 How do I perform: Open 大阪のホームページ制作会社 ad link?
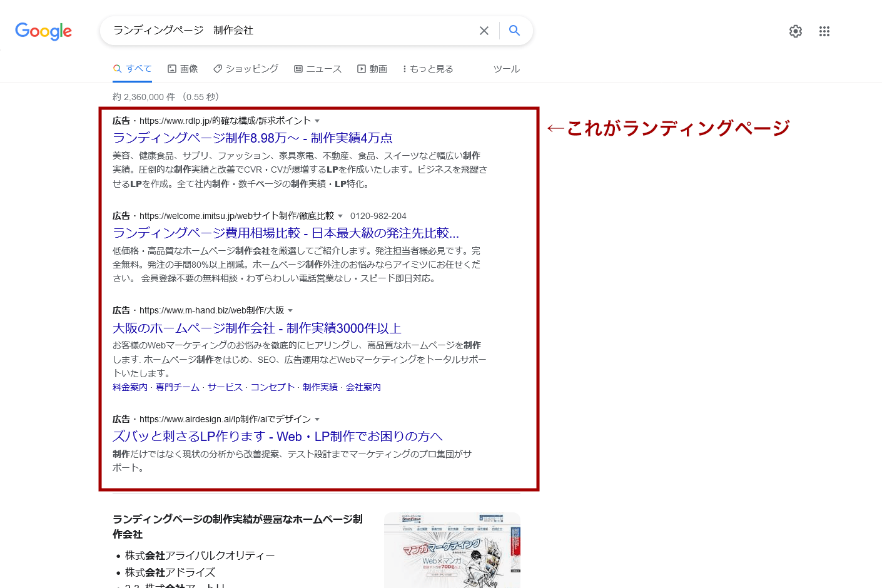click(x=256, y=328)
